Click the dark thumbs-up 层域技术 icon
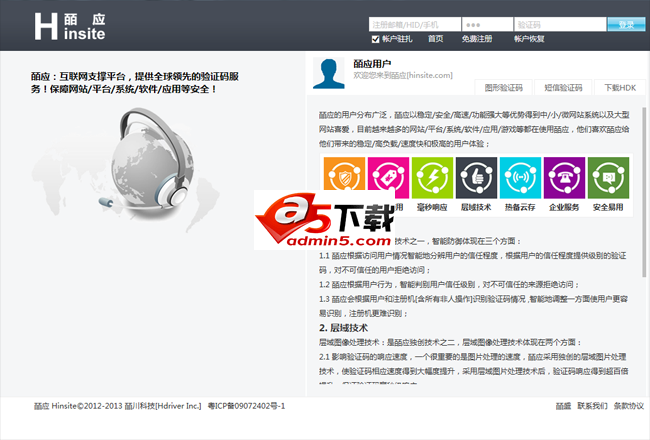 coord(476,177)
